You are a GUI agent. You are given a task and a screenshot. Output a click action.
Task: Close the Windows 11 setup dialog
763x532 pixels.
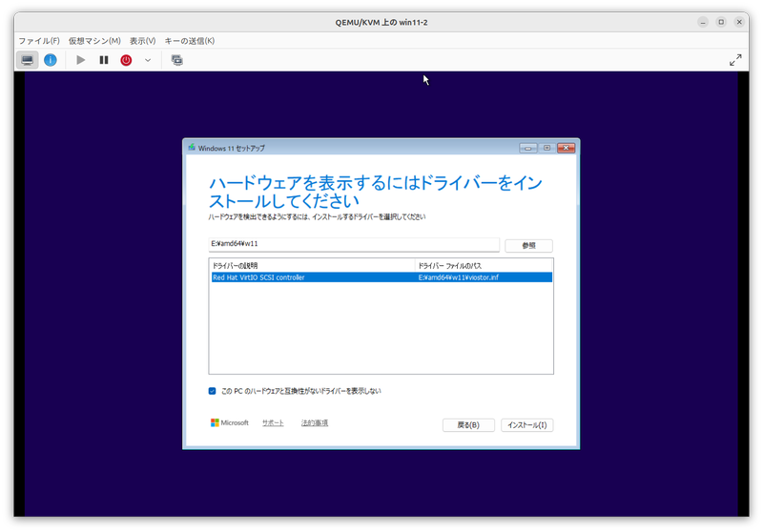click(566, 148)
